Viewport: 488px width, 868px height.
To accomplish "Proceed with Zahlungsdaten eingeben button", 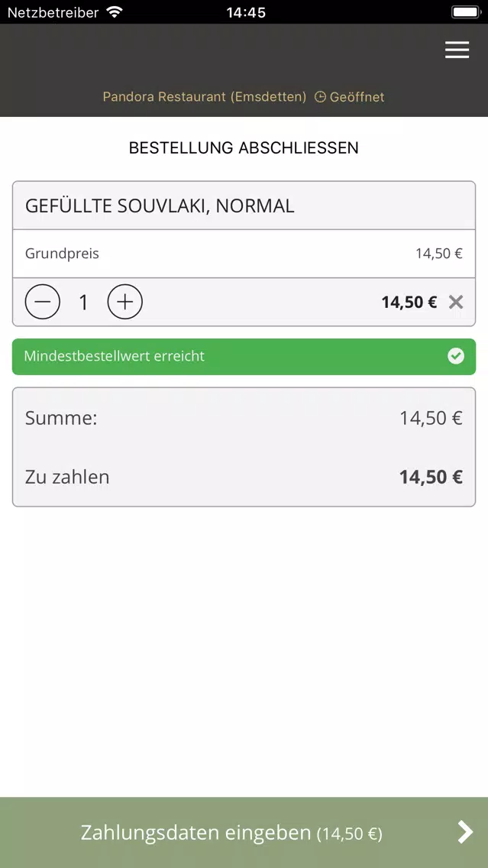I will tap(244, 833).
